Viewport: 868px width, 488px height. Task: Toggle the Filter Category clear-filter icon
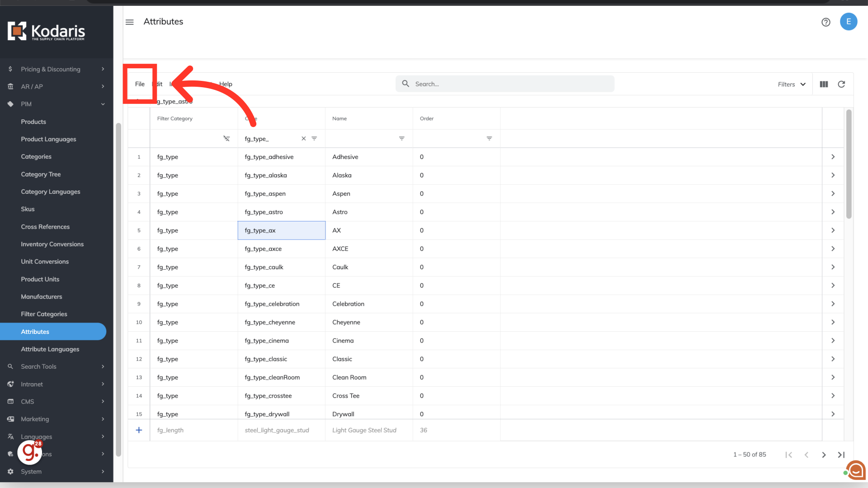[x=226, y=139]
